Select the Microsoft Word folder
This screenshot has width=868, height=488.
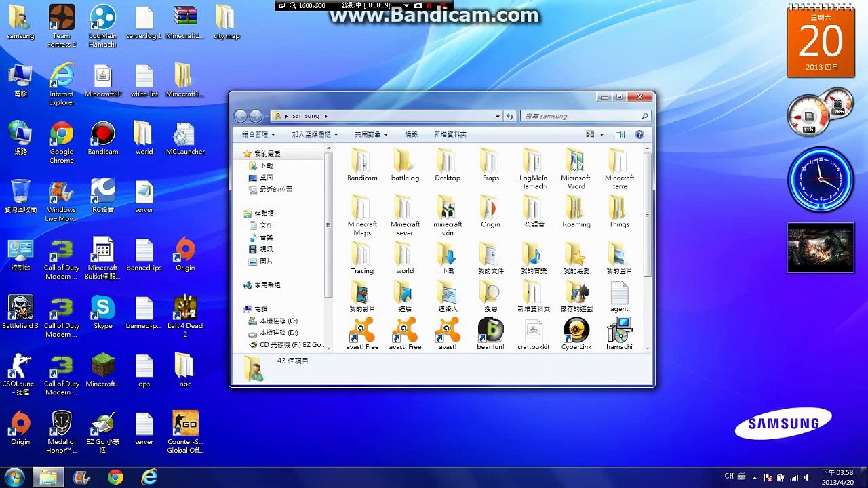tap(576, 169)
